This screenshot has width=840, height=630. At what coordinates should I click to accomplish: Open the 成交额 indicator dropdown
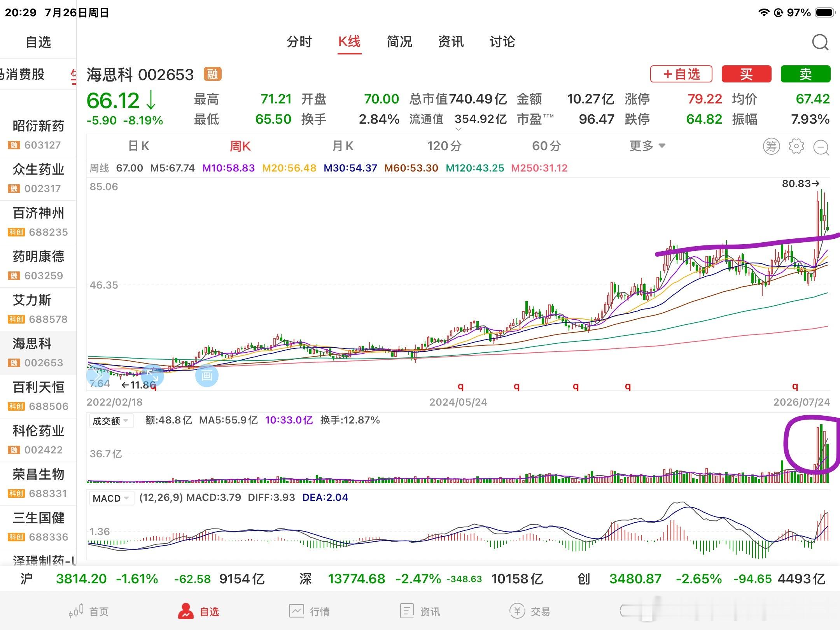[111, 421]
